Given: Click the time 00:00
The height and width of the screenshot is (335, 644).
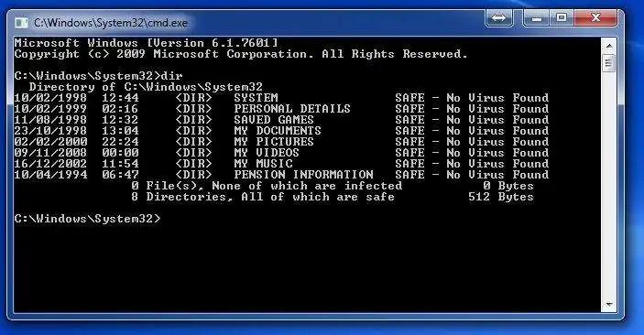Looking at the screenshot, I should pyautogui.click(x=120, y=153).
